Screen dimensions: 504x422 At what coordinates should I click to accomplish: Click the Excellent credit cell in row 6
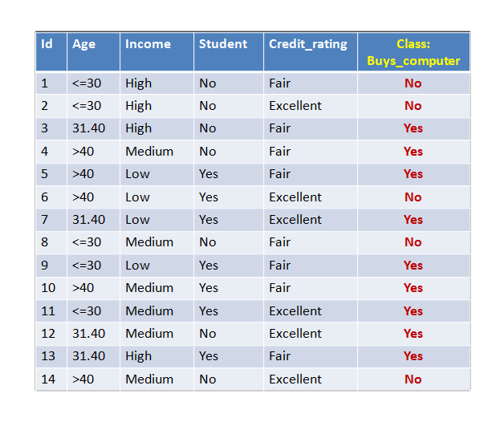[311, 197]
